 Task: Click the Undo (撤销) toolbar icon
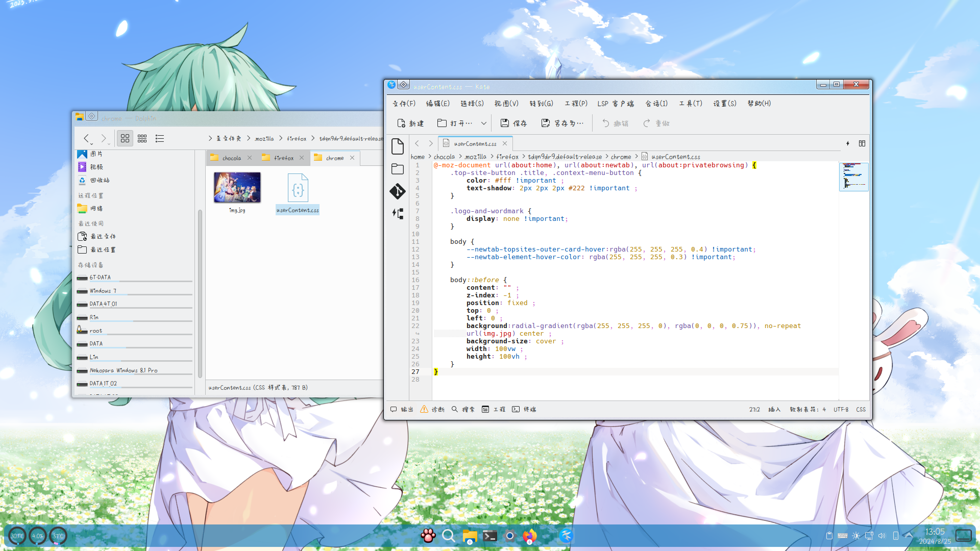(615, 123)
